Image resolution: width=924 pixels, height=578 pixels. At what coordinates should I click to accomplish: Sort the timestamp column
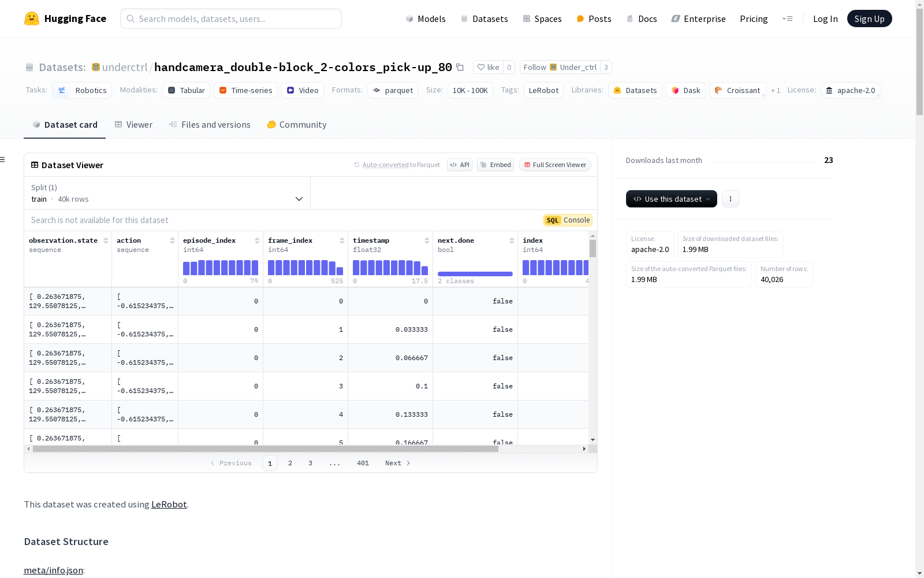coord(427,240)
